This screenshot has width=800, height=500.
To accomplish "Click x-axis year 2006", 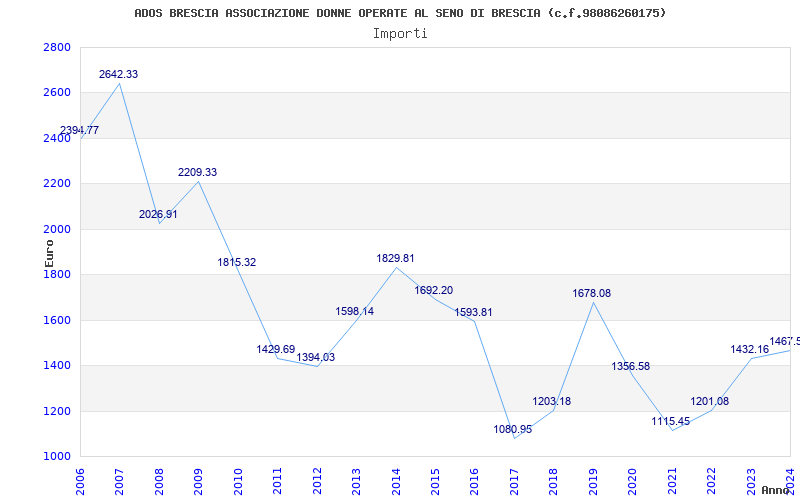I will point(80,481).
